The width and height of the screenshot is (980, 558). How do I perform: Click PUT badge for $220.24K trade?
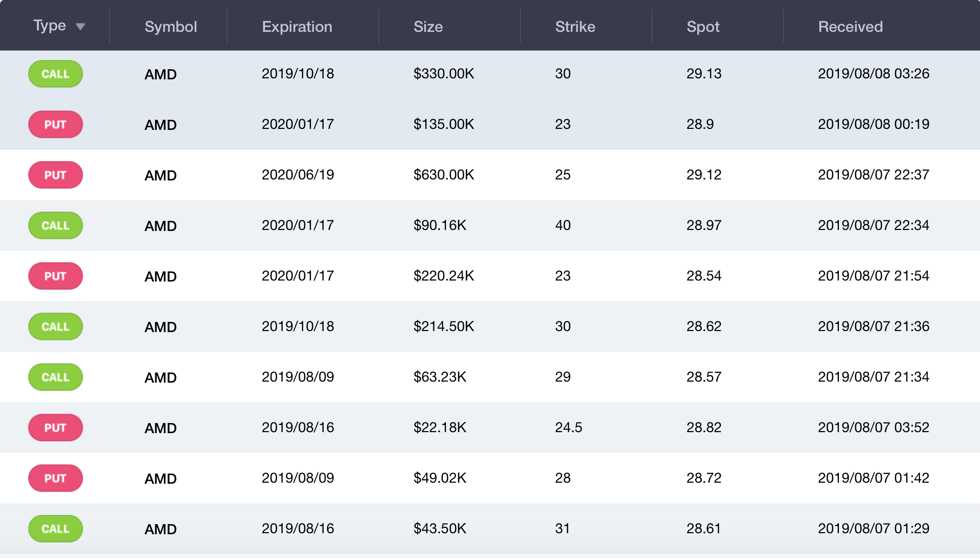[56, 276]
